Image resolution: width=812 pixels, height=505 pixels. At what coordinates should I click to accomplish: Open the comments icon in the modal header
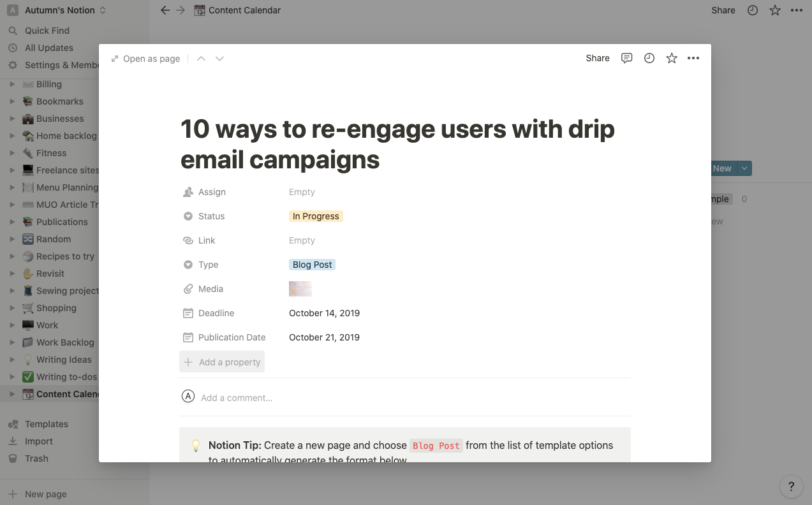click(x=627, y=58)
